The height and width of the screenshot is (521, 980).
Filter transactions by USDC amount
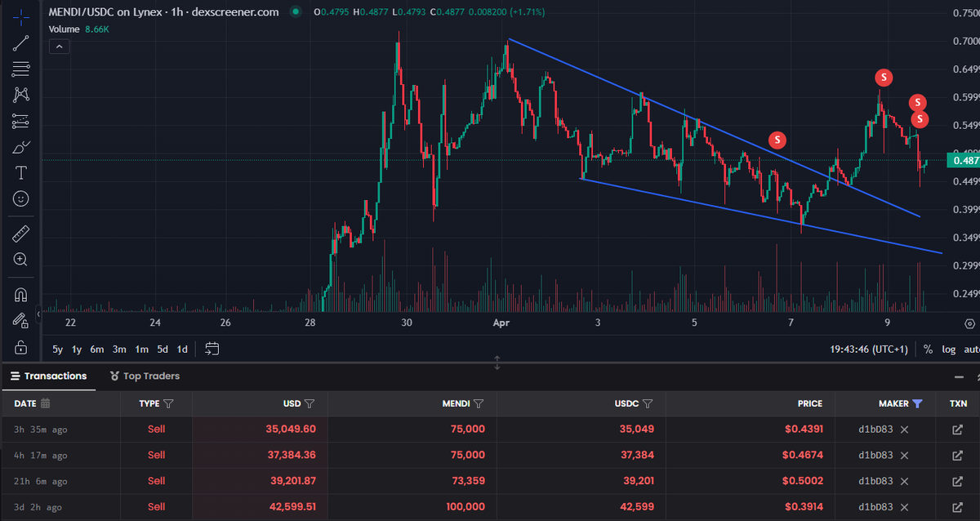(648, 403)
